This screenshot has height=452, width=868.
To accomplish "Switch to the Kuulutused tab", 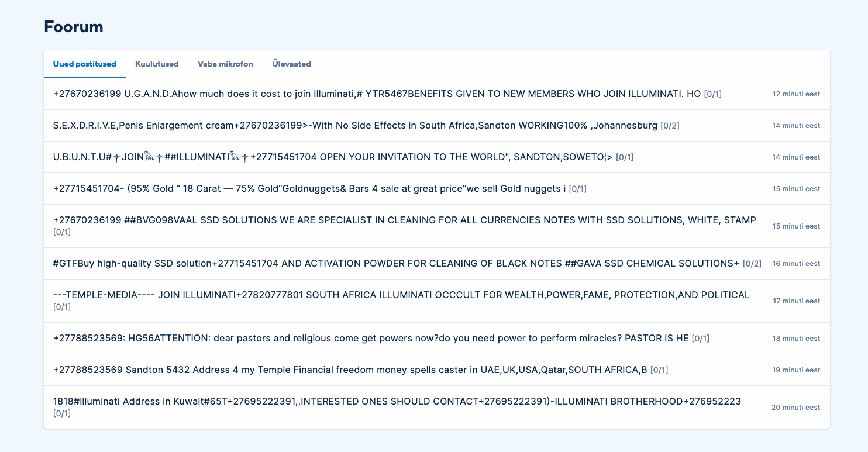I will click(x=157, y=64).
